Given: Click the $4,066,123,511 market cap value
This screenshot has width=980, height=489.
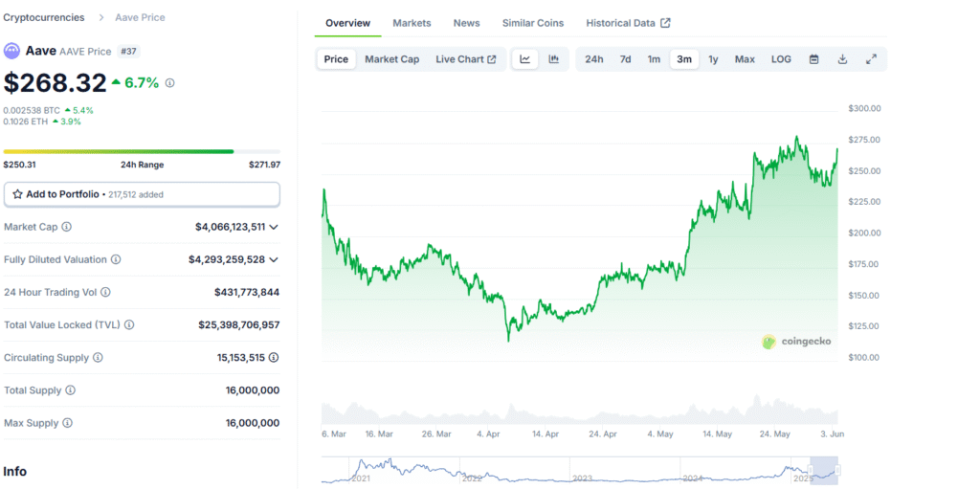Looking at the screenshot, I should [230, 227].
